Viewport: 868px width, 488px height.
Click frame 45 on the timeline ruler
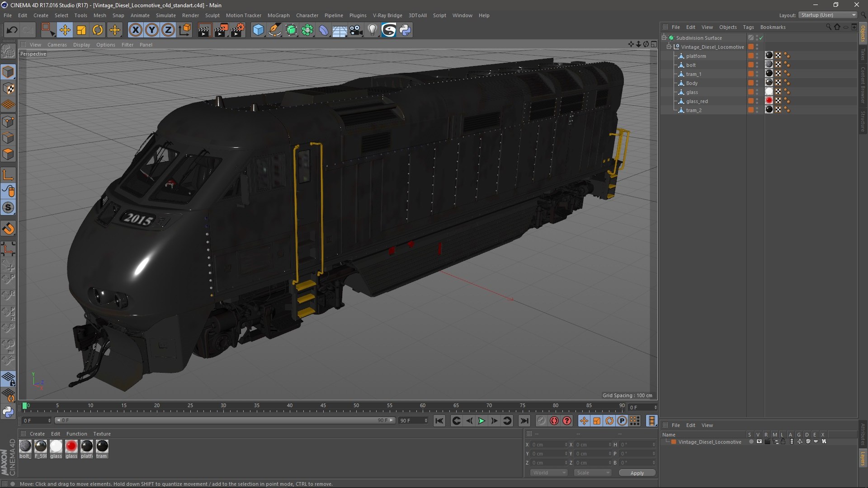point(323,406)
